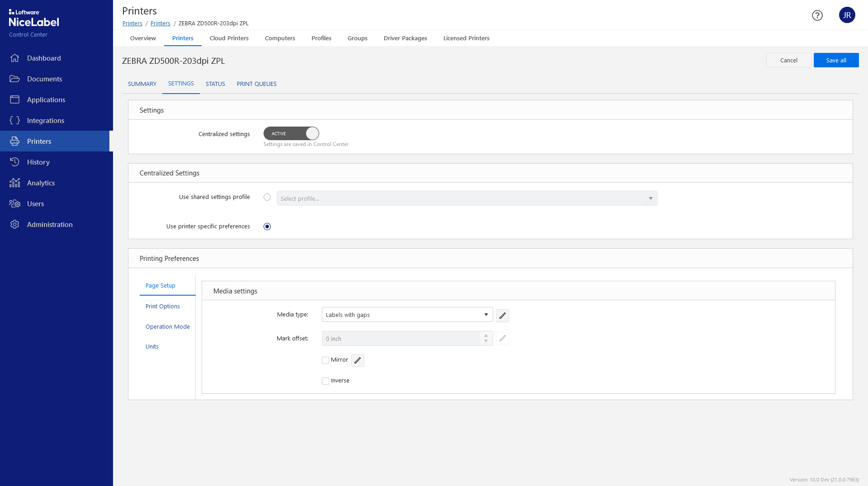Open the Analytics chart icon
This screenshot has height=486, width=868.
14,183
